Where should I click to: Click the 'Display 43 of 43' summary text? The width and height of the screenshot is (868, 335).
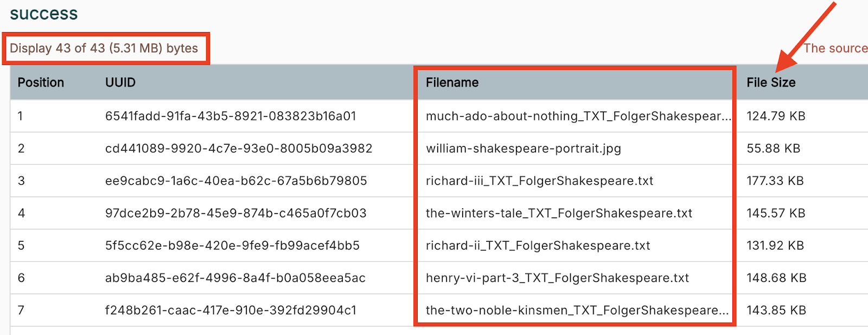coord(104,48)
